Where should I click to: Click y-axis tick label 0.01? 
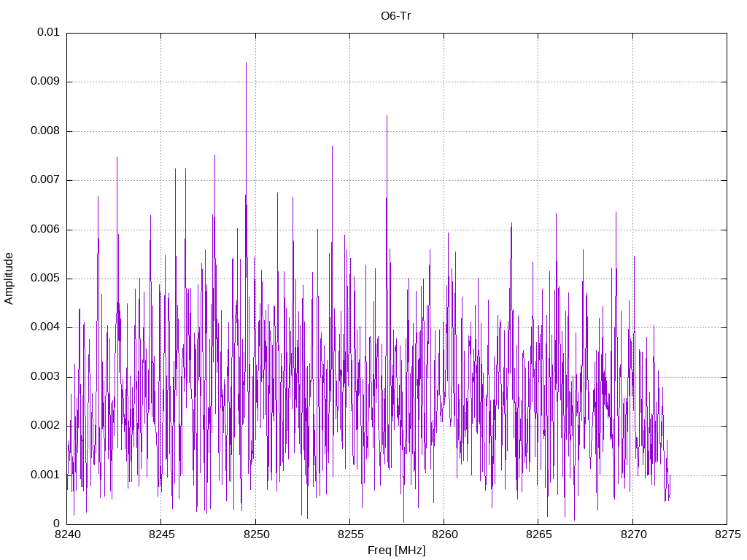(48, 32)
